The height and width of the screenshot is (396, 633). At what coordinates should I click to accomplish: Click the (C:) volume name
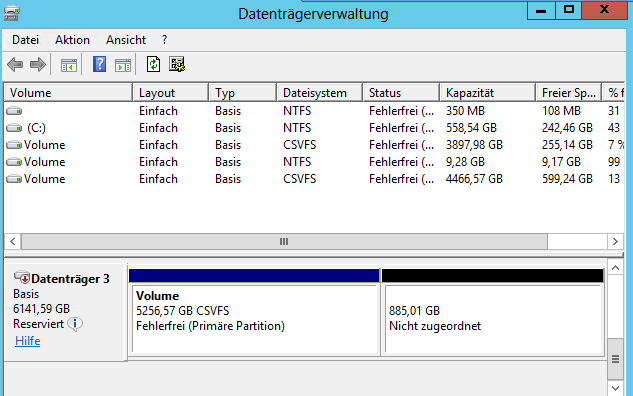(x=36, y=128)
